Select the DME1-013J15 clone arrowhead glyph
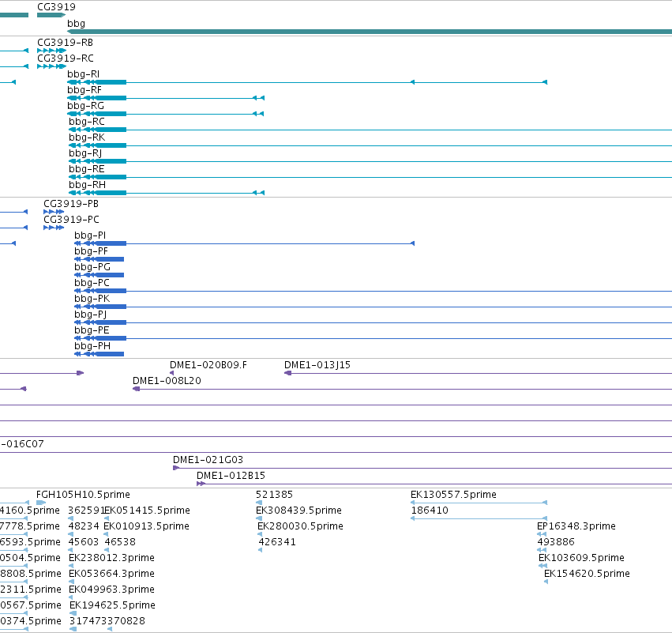 point(288,373)
